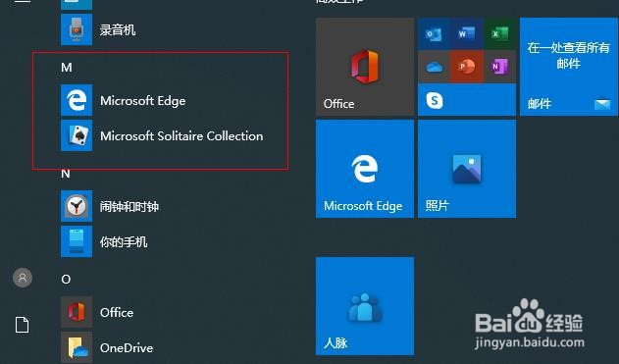Click the 录音机 text label
The height and width of the screenshot is (364, 619).
118,30
